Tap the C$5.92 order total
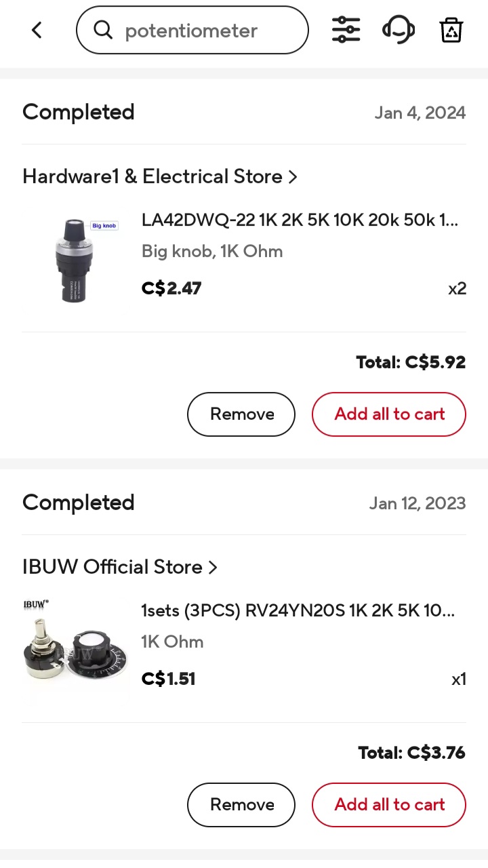 pyautogui.click(x=411, y=362)
